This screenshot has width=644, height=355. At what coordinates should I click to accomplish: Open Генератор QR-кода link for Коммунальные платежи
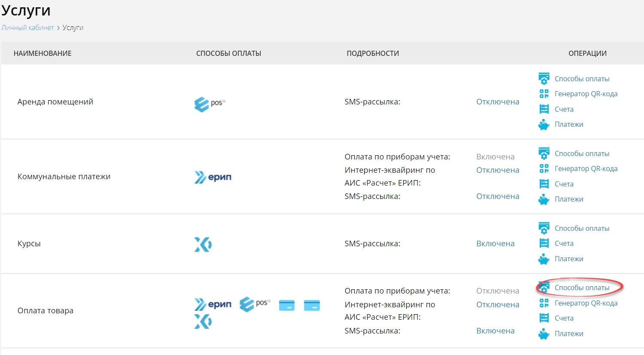point(586,168)
